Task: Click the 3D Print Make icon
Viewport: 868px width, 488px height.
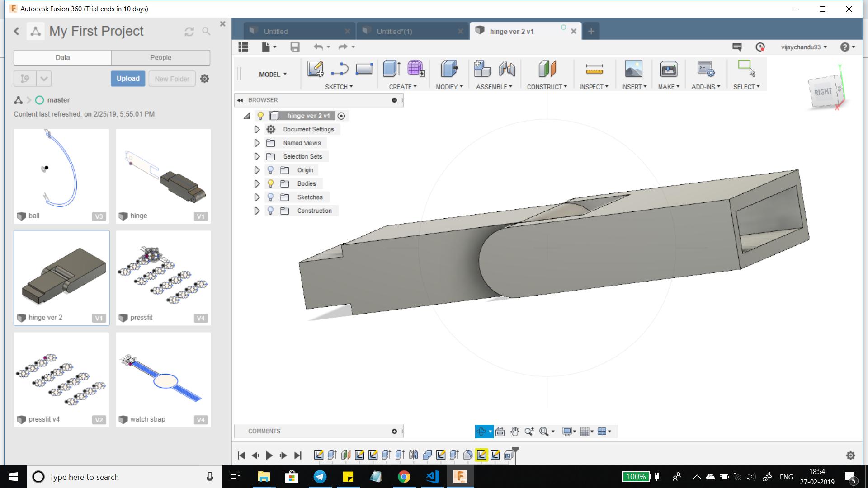Action: click(668, 69)
